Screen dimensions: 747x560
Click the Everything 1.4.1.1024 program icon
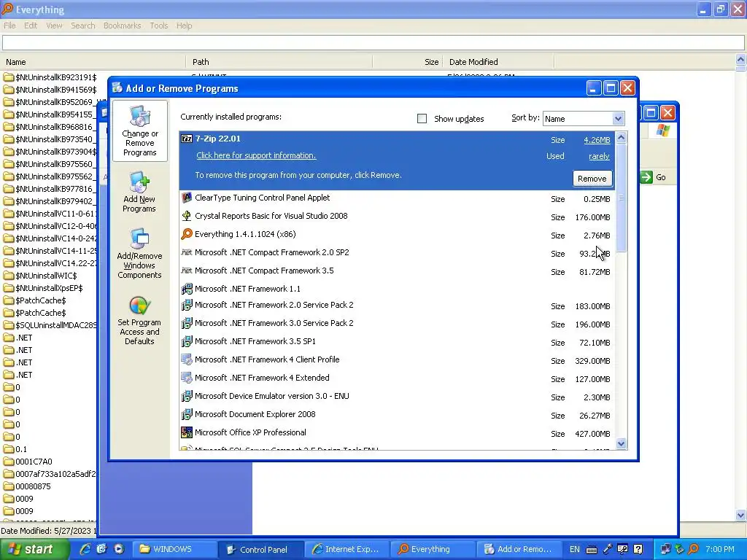point(187,234)
